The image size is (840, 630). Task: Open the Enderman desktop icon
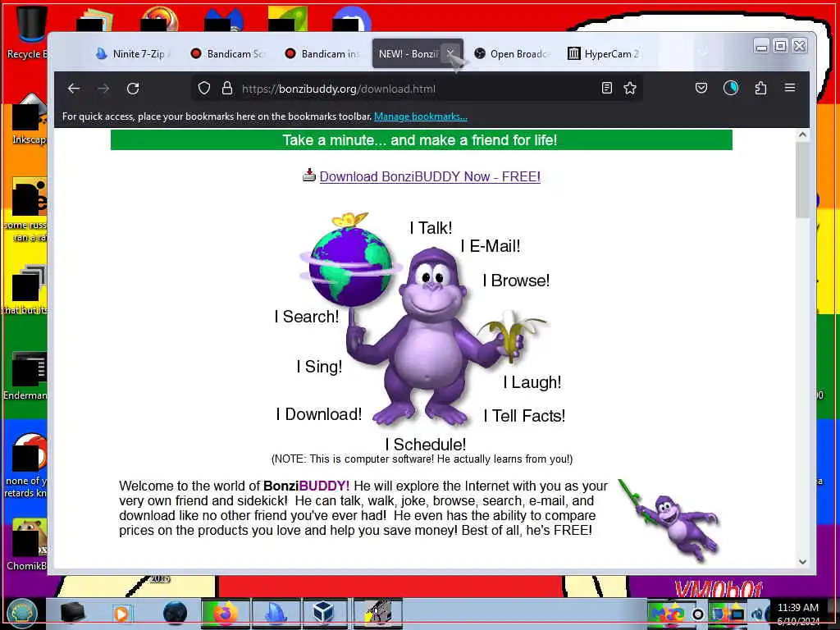pyautogui.click(x=25, y=375)
